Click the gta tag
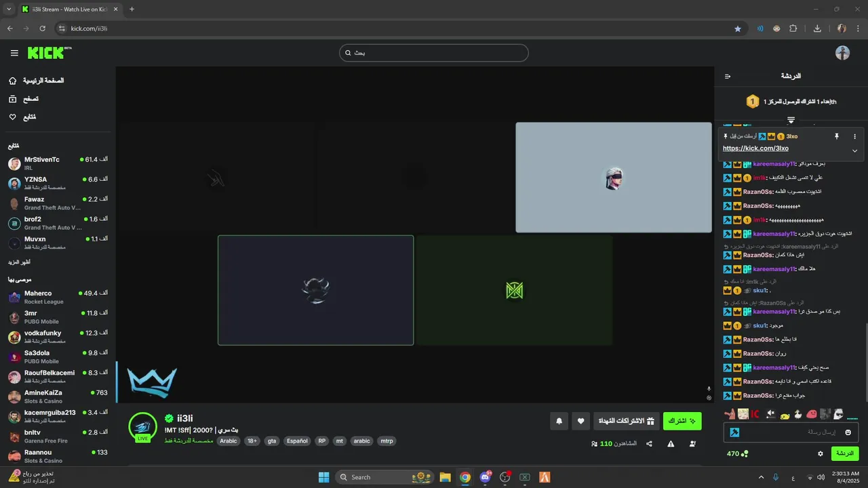 (x=272, y=441)
